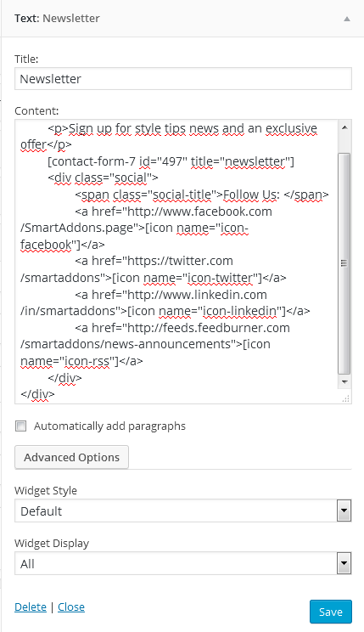364x632 pixels.
Task: Click the content scrollbar down arrow
Action: click(344, 381)
